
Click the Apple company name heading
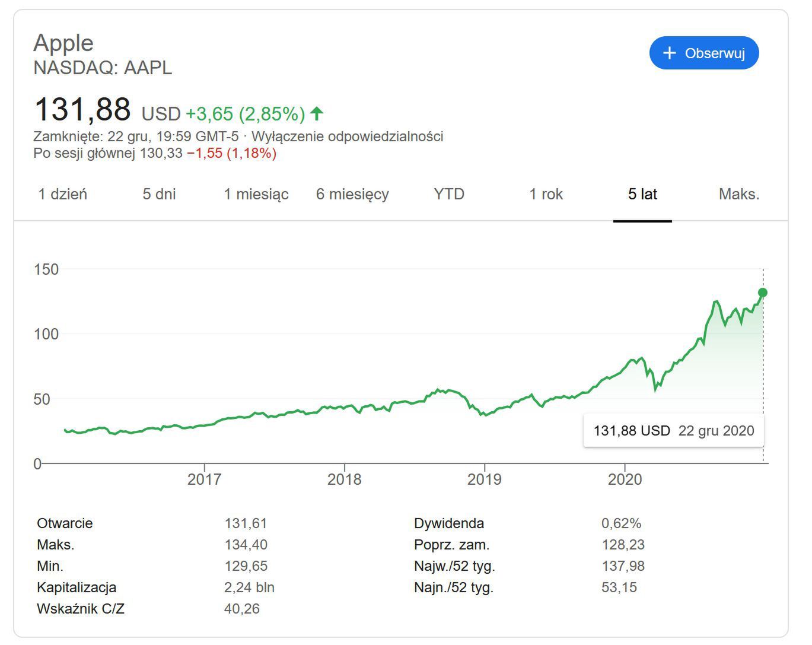coord(63,43)
